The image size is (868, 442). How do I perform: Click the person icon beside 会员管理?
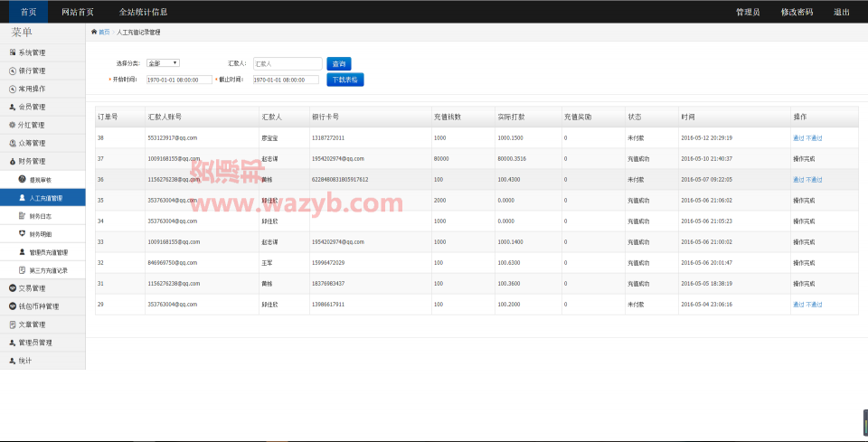[x=12, y=107]
